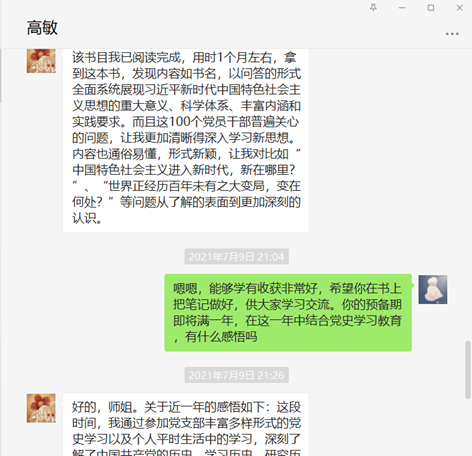Viewport: 472px width, 456px height.
Task: Minimize the chat window
Action: pos(402,8)
